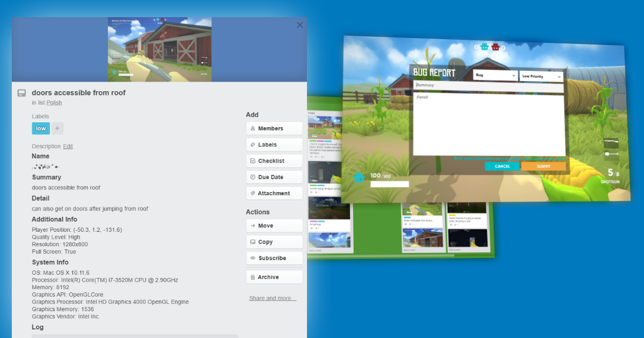Toggle Subscribe on the card
Screen dimensions: 644x338
(253, 258)
